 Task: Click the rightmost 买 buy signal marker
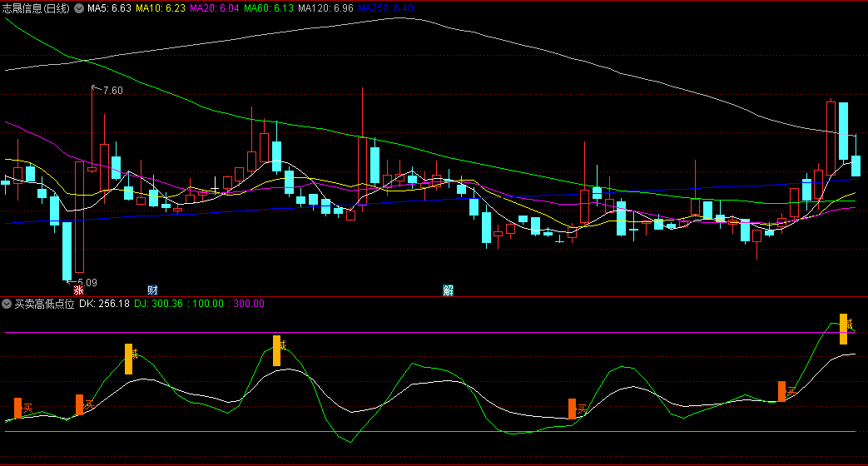tap(781, 391)
